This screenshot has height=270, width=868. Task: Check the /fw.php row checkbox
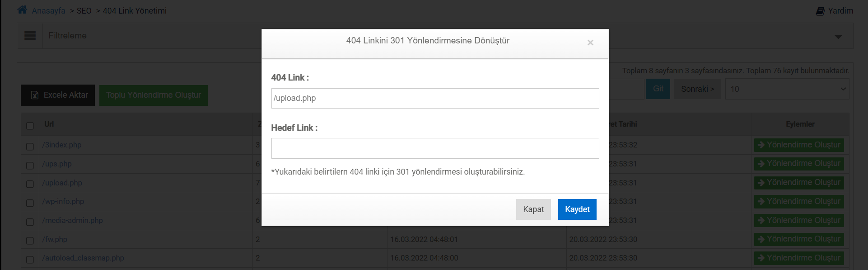(30, 241)
